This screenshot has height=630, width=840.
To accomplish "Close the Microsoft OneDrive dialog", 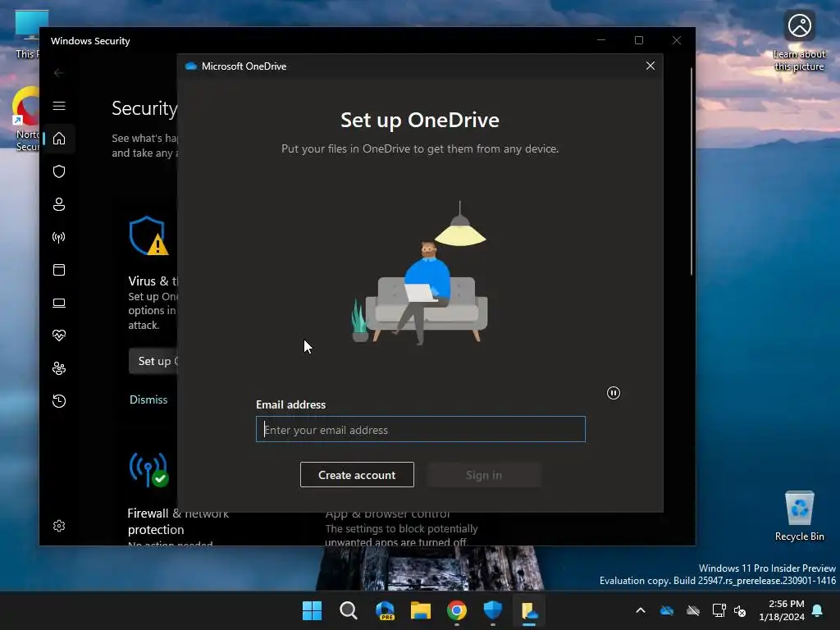I will (651, 66).
